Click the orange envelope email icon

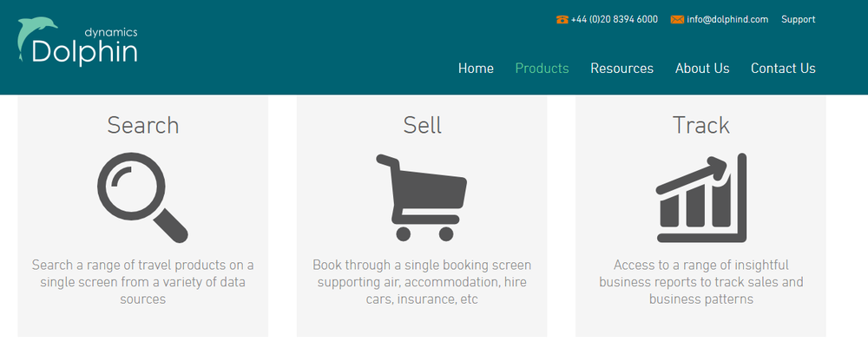pyautogui.click(x=677, y=19)
